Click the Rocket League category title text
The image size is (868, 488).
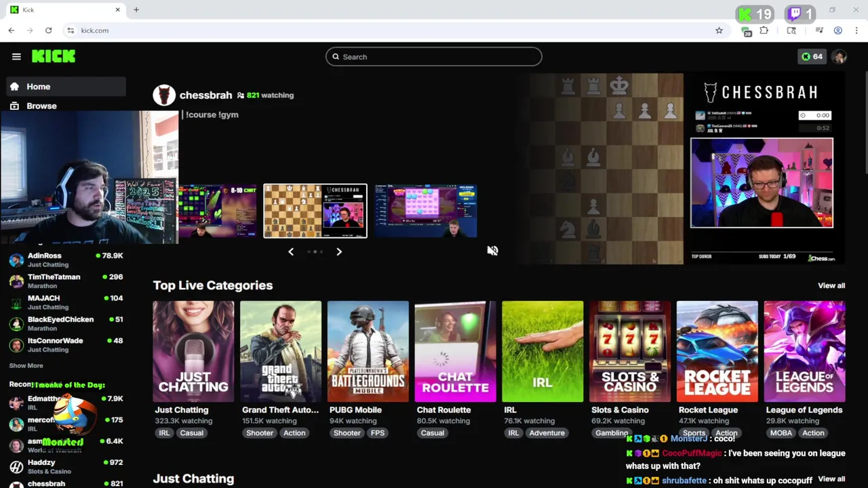[x=708, y=410]
